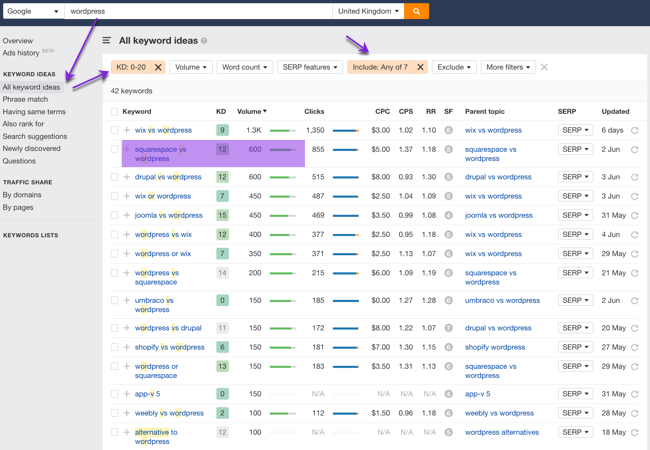Click the help icon beside All keyword ideas

click(204, 41)
